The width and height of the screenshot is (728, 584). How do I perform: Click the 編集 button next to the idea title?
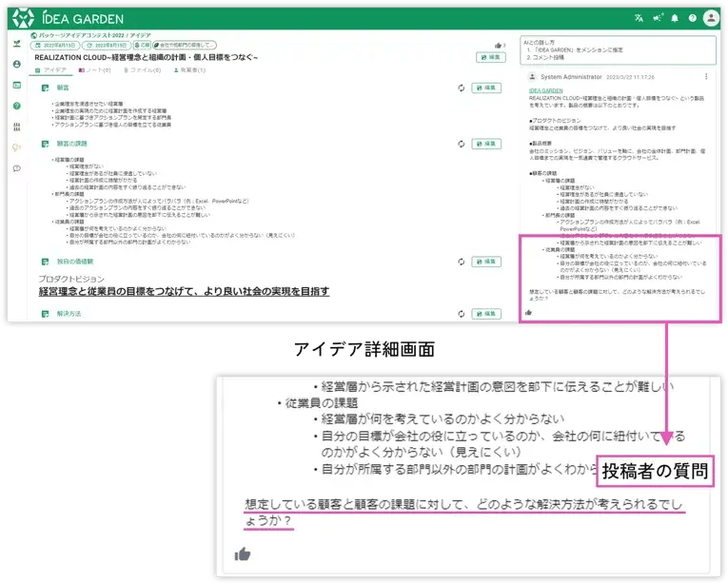[x=491, y=57]
